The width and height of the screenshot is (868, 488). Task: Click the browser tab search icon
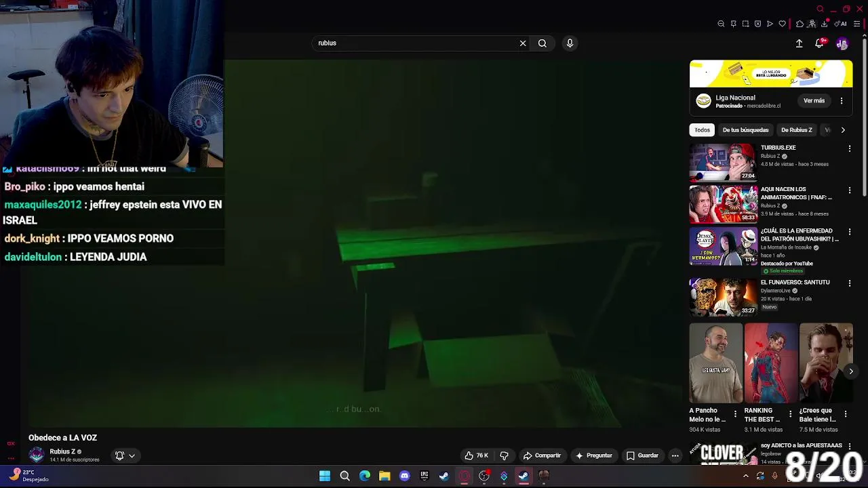820,9
